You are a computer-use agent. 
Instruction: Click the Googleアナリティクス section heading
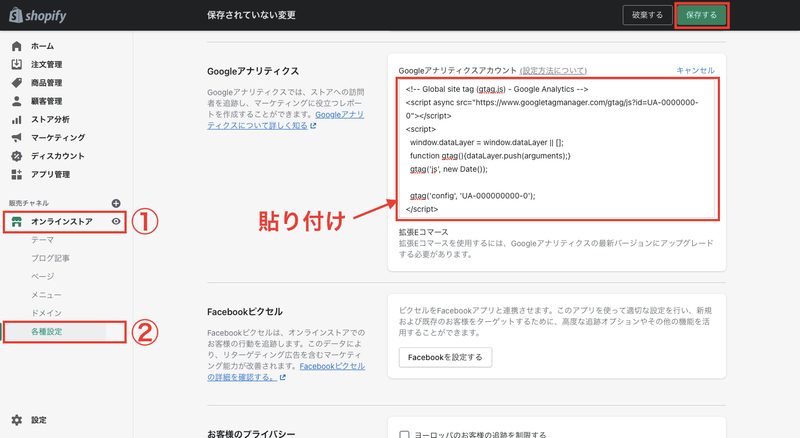pos(253,71)
